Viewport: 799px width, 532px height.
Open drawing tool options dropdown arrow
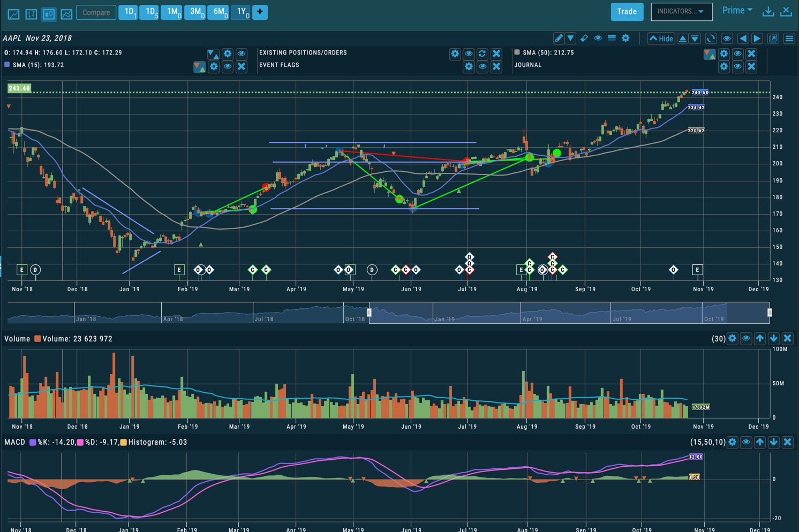571,39
